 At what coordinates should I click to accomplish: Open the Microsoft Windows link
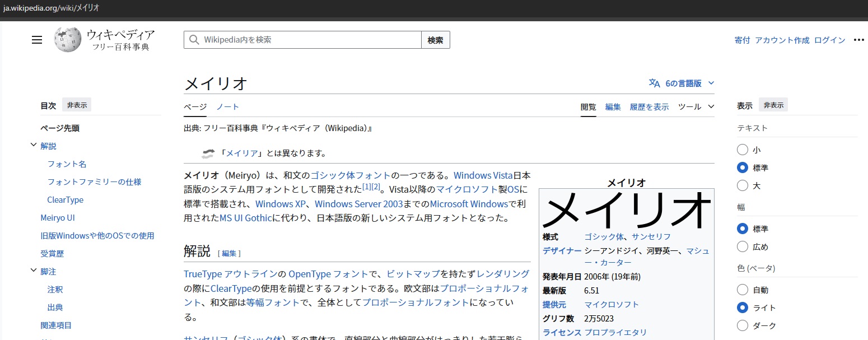(x=469, y=204)
